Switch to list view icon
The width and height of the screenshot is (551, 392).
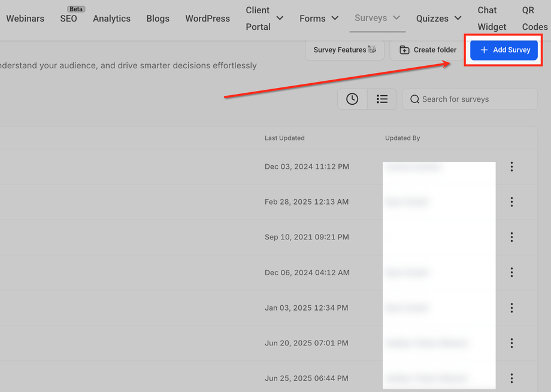click(382, 99)
